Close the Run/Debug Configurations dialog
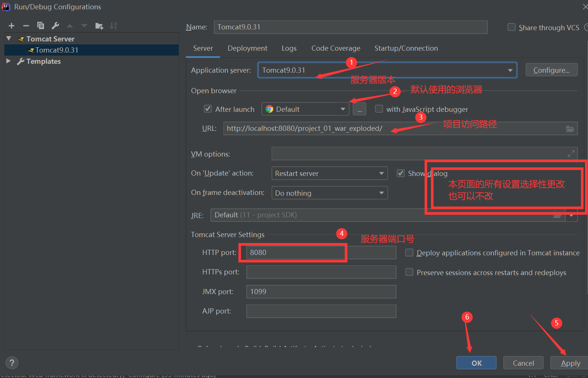Image resolution: width=588 pixels, height=378 pixels. coord(585,7)
